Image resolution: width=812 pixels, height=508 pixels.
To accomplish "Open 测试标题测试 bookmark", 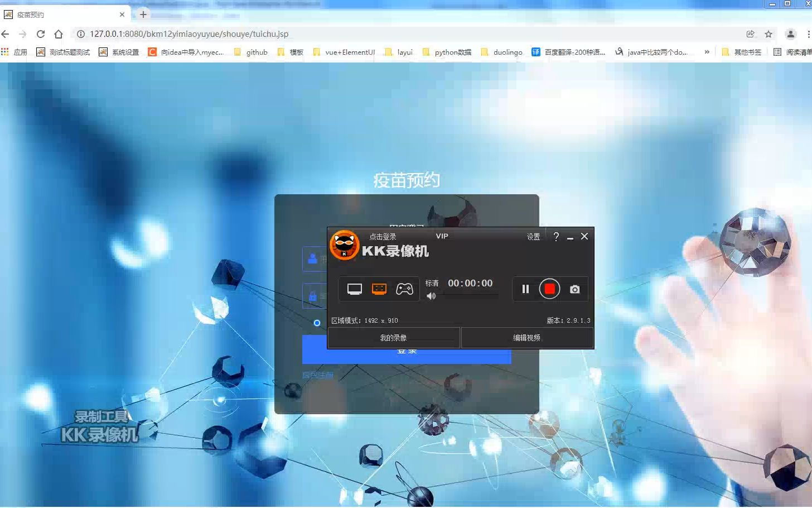I will (x=63, y=52).
